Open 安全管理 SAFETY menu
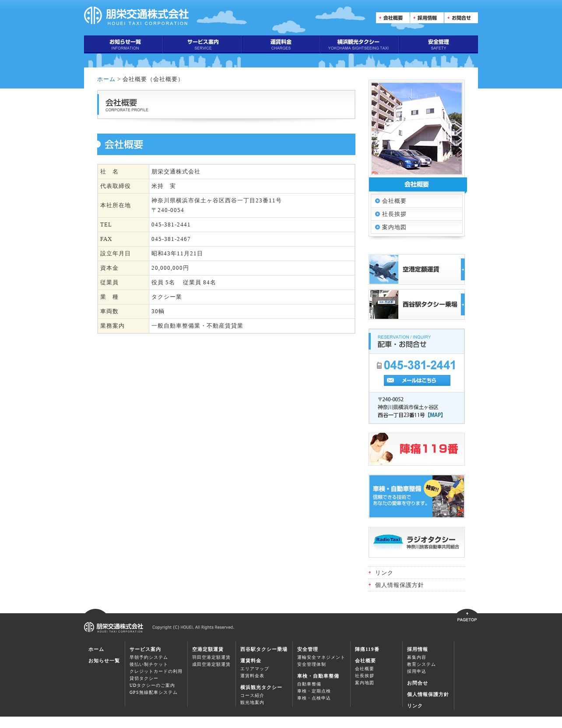The width and height of the screenshot is (562, 728). (x=439, y=44)
